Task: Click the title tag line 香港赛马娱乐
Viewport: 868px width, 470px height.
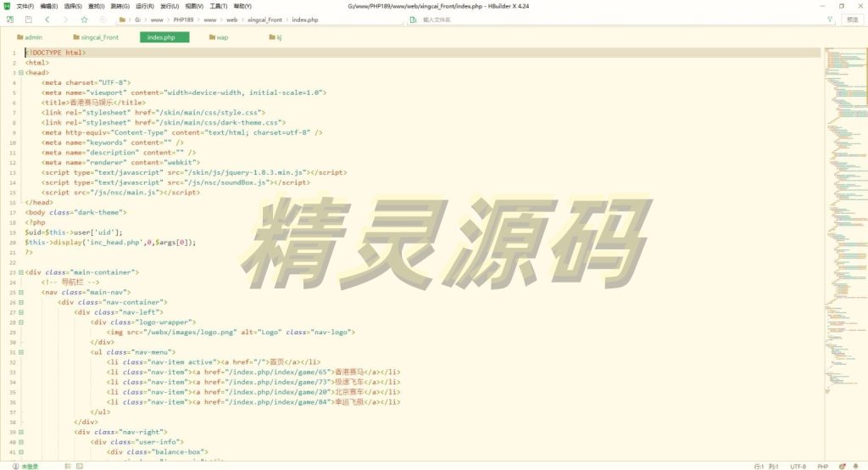Action: [x=93, y=103]
